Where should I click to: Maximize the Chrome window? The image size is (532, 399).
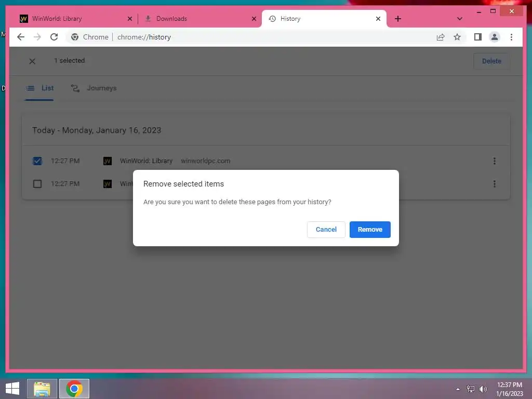point(493,11)
